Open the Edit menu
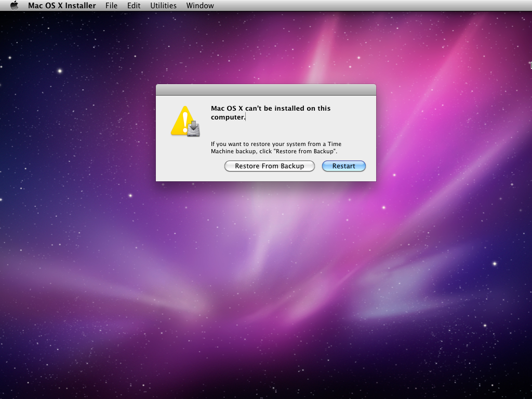 134,6
